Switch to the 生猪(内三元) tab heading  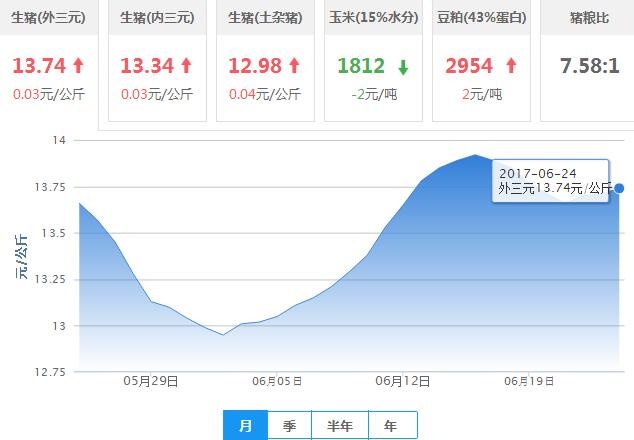(157, 18)
